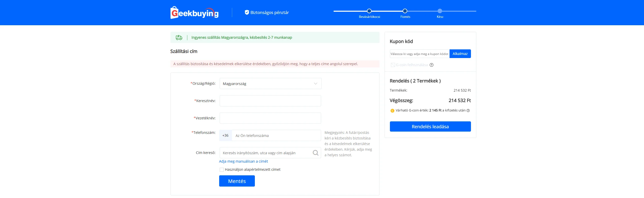Expand country list via chevron arrow
Screen dimensions: 644x198
pyautogui.click(x=316, y=83)
